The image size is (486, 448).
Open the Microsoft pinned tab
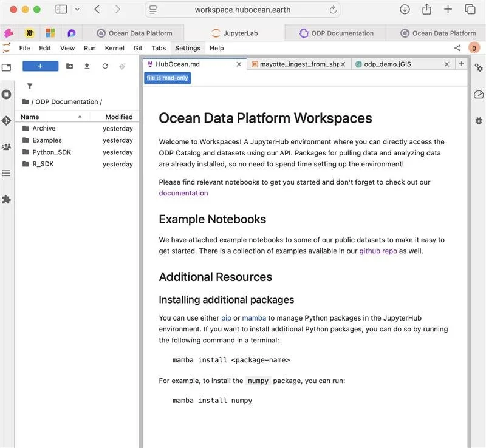coord(50,33)
